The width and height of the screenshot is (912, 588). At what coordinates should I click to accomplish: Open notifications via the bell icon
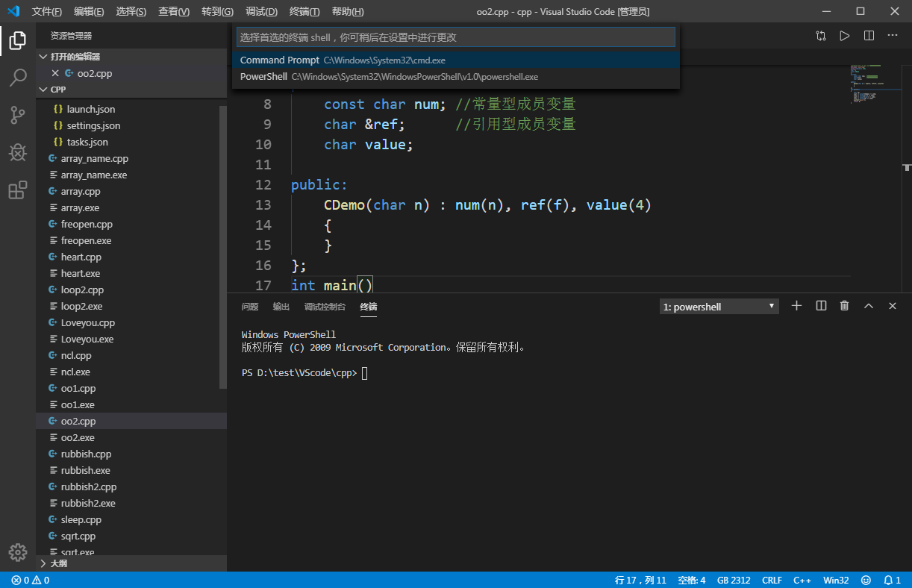click(892, 580)
